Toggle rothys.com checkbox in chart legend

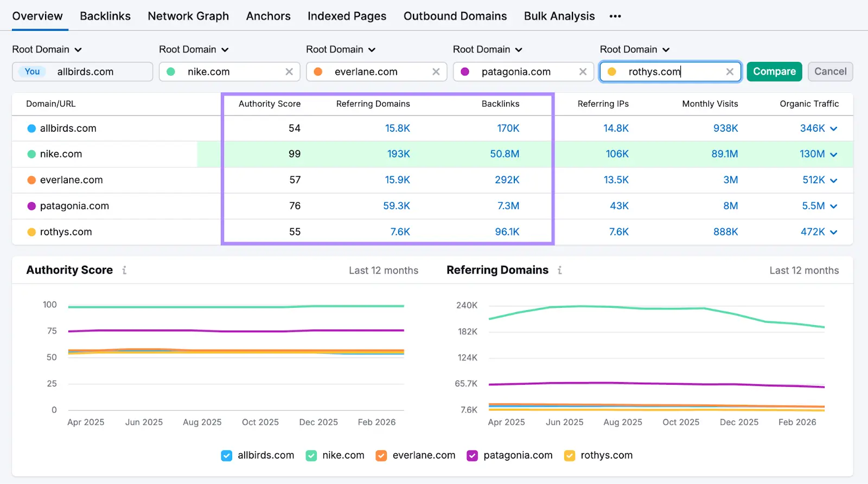tap(570, 456)
